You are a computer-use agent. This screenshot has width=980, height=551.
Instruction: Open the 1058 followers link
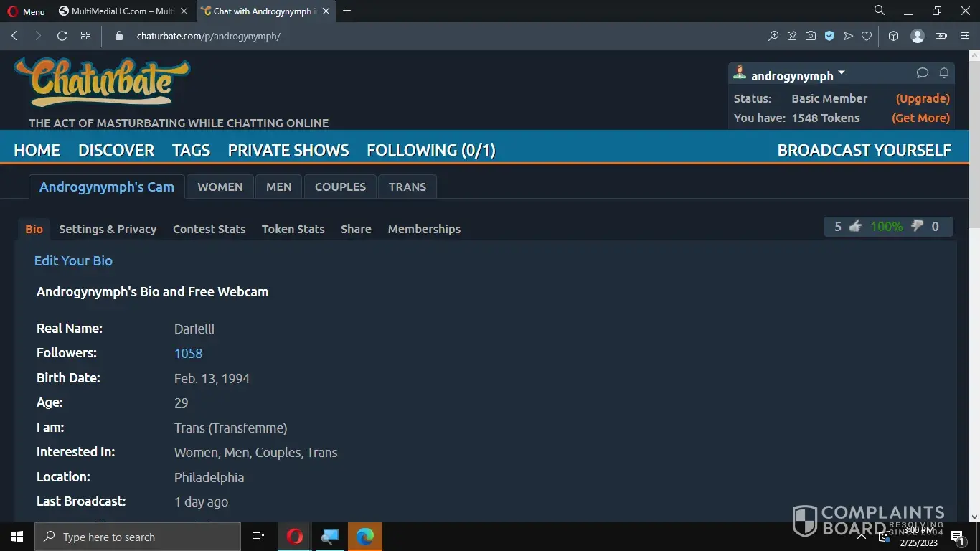188,353
